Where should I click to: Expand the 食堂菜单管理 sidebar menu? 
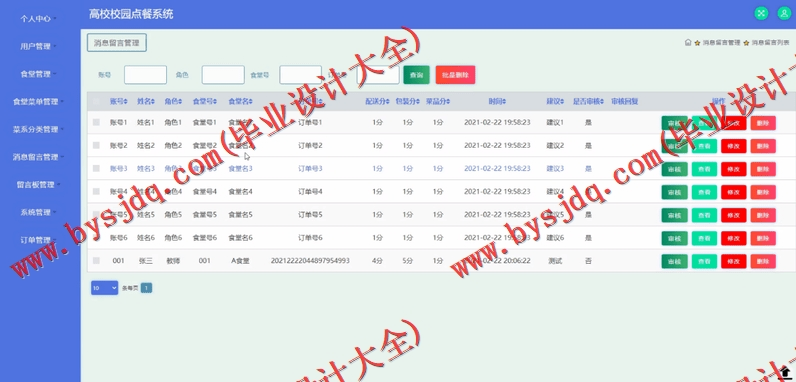[x=38, y=102]
